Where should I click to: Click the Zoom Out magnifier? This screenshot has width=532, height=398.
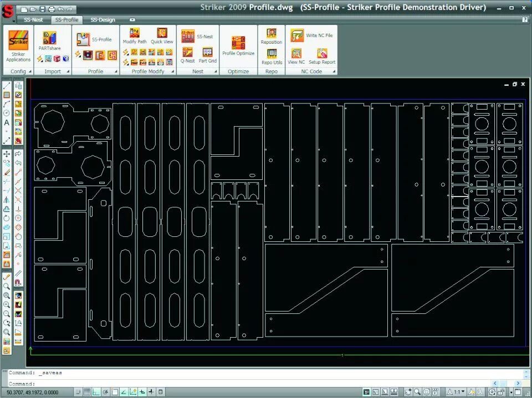point(7,314)
